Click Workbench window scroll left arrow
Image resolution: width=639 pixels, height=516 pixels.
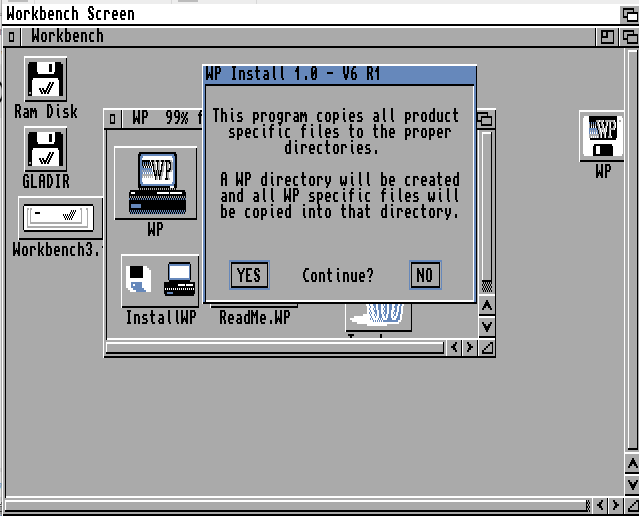coord(600,505)
